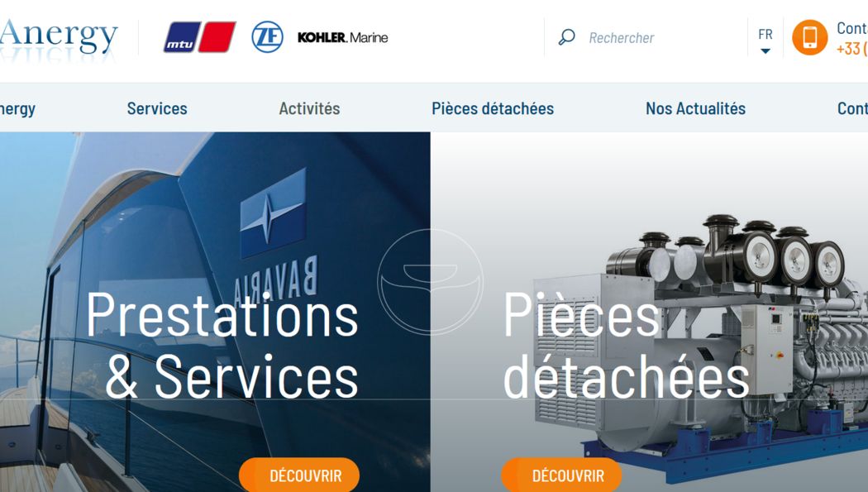868x492 pixels.
Task: Click the circular boat hull emblem
Action: [430, 282]
